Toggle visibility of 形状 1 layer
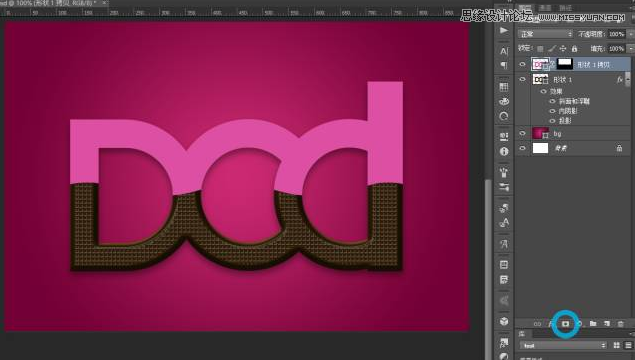635x360 pixels. coord(522,79)
